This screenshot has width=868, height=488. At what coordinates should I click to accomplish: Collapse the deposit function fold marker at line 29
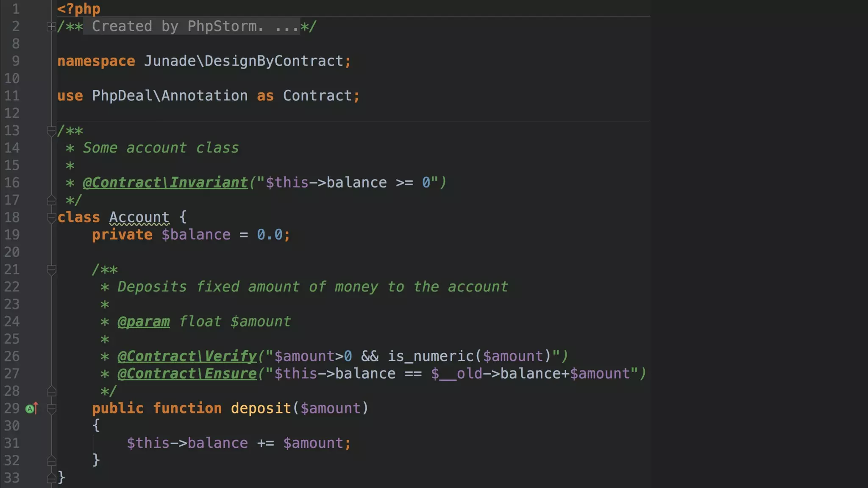point(51,409)
